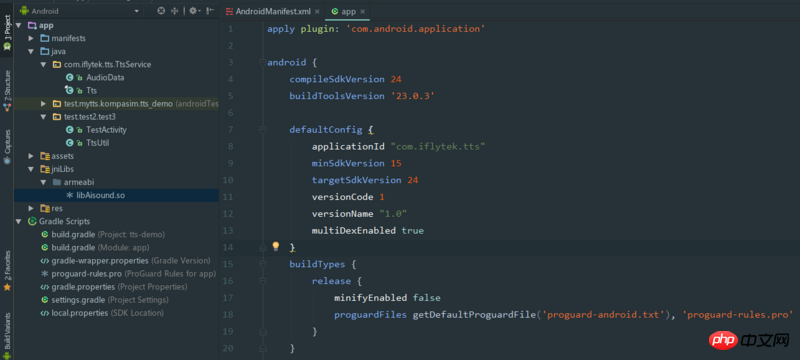Open the Structure tool window
Screen dimensions: 800x360
[7, 91]
